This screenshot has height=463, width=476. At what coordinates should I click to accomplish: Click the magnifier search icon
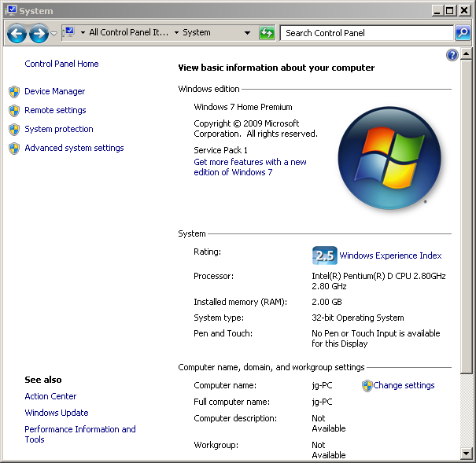(463, 33)
